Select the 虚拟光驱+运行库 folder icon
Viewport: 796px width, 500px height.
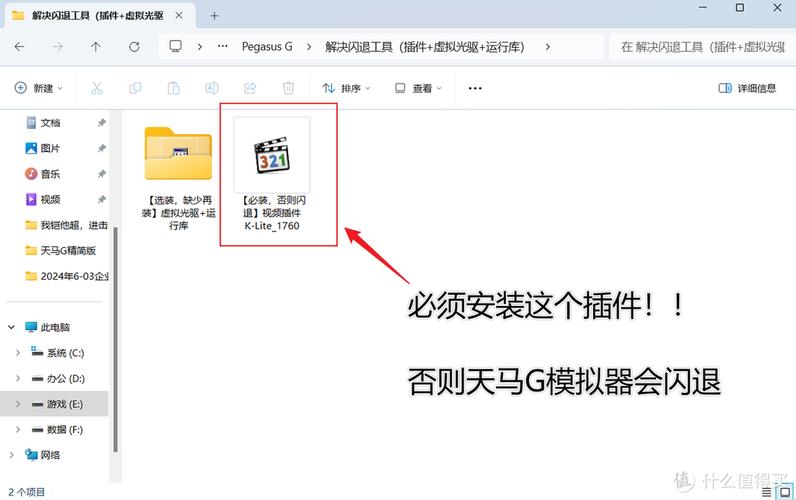point(178,153)
